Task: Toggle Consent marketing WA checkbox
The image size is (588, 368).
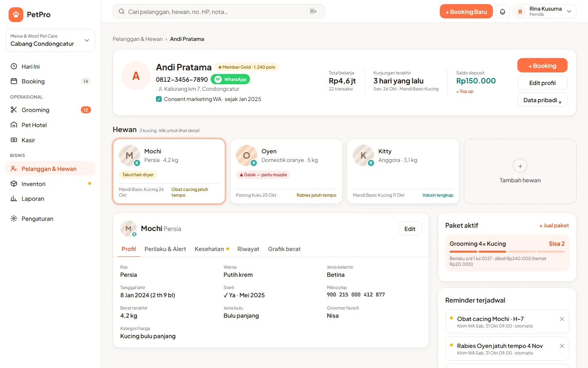Action: coord(159,99)
